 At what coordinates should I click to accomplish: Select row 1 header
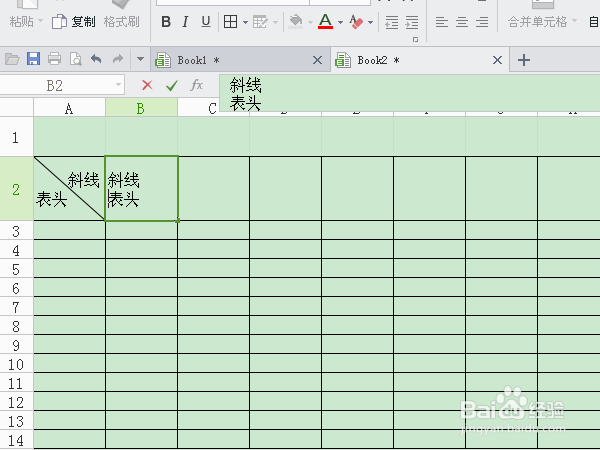(16, 137)
